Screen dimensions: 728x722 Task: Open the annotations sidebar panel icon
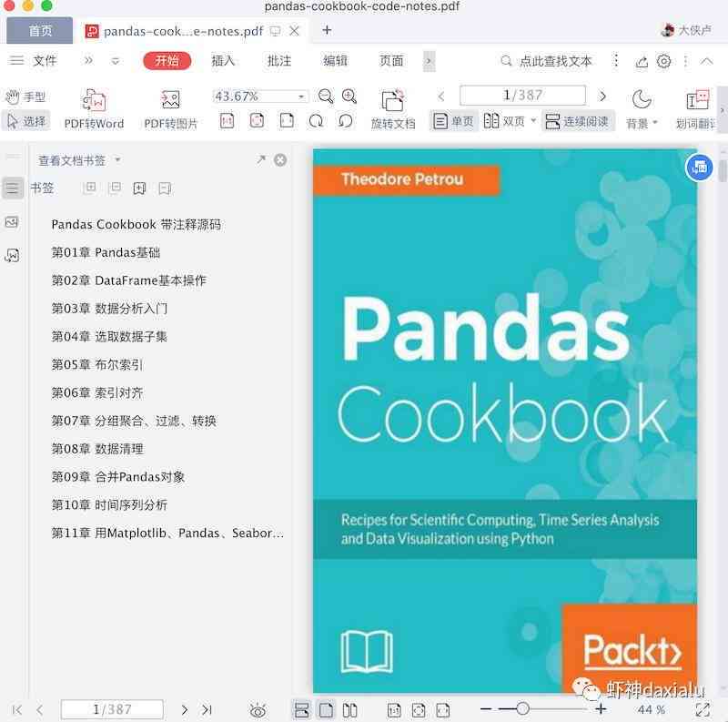point(12,255)
